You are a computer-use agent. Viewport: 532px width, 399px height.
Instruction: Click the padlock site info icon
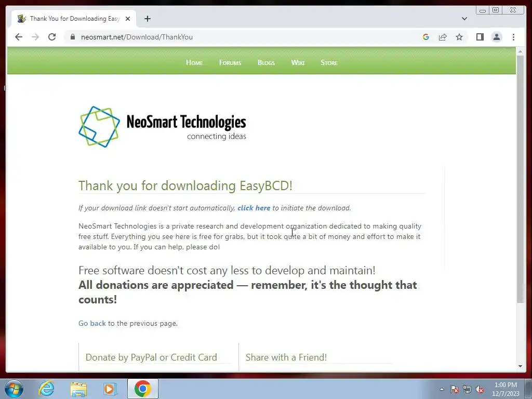pos(72,37)
